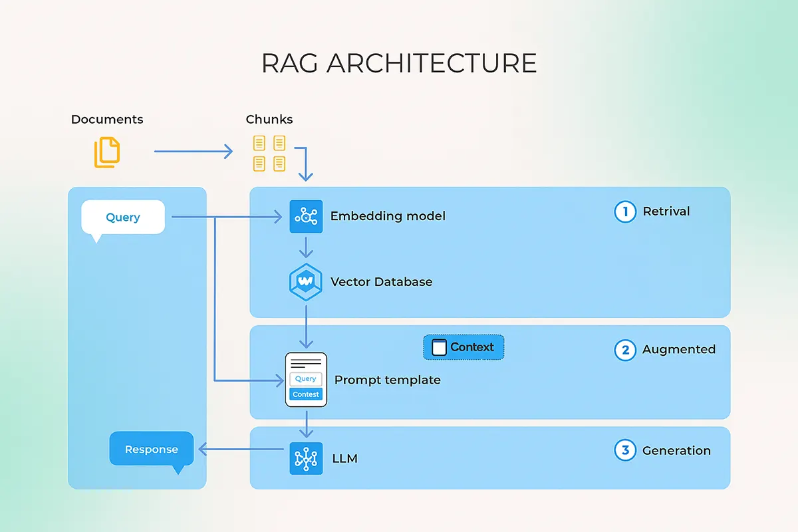
Task: Click the Query speech bubble
Action: tap(123, 217)
